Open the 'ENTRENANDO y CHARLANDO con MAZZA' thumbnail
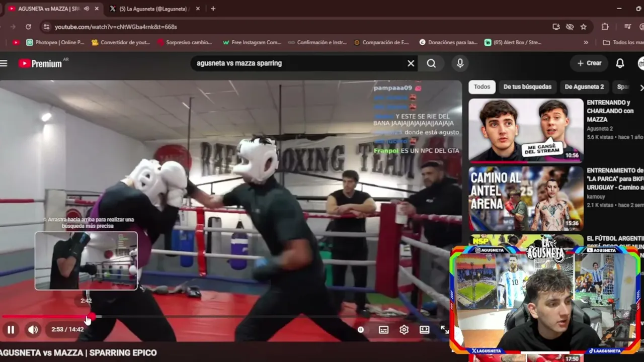Image resolution: width=644 pixels, height=362 pixels. tap(526, 131)
